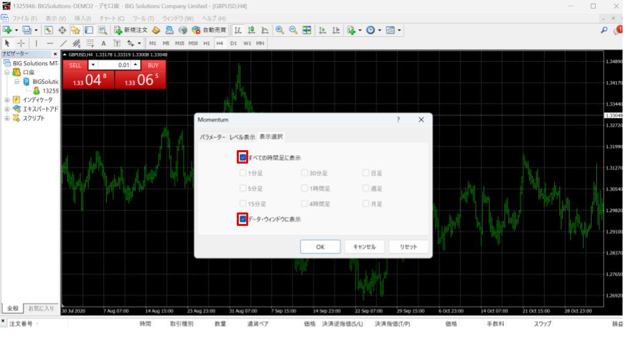Select the crosshair cursor tool

click(21, 44)
